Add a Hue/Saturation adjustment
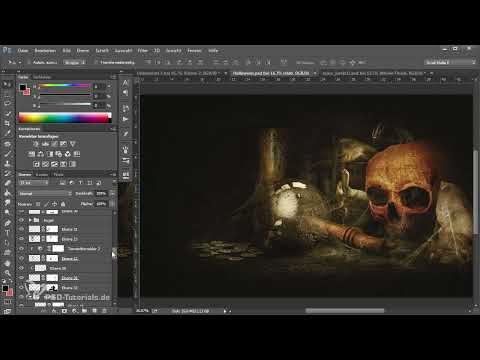480x360 pixels. pos(31,154)
